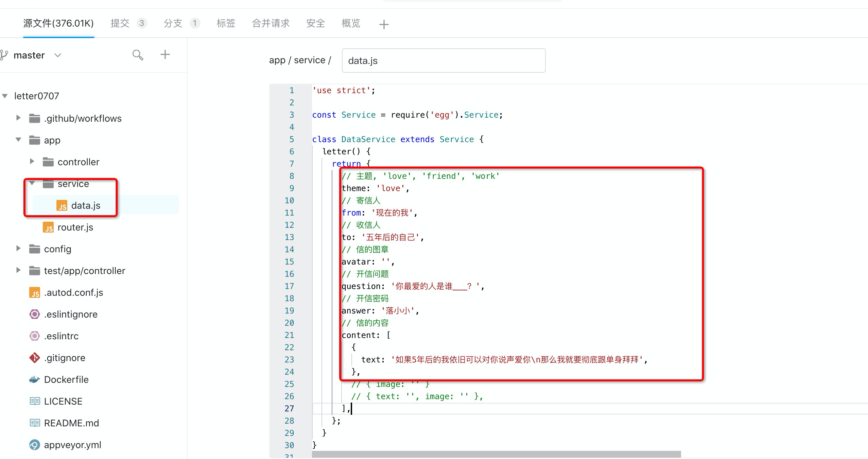Viewport: 868px width, 459px height.
Task: Open router.js via its JS icon
Action: [x=48, y=227]
